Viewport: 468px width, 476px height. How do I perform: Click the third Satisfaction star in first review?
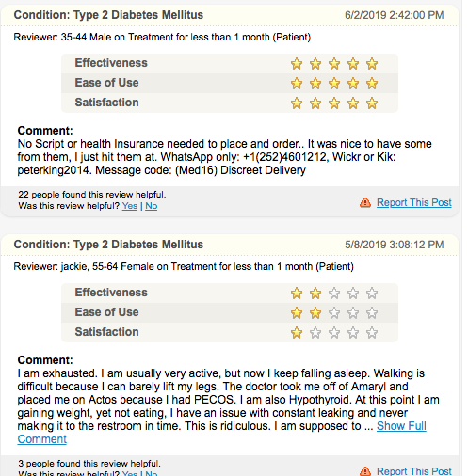[x=334, y=103]
